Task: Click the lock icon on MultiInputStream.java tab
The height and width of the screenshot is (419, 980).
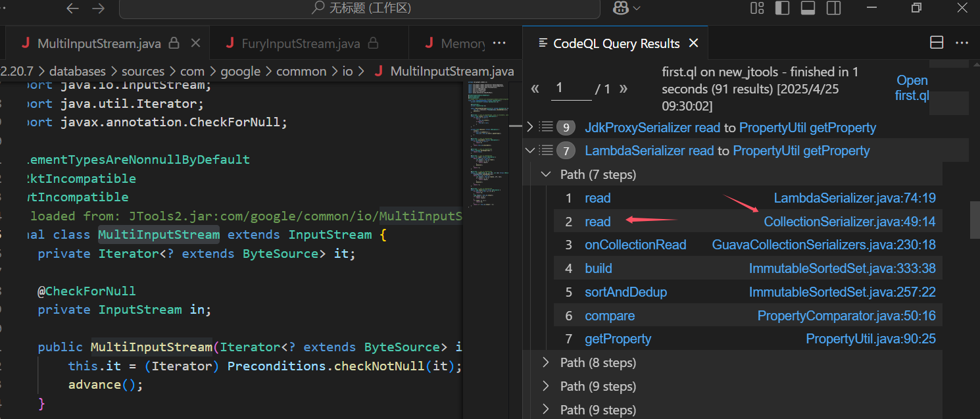Action: [174, 43]
